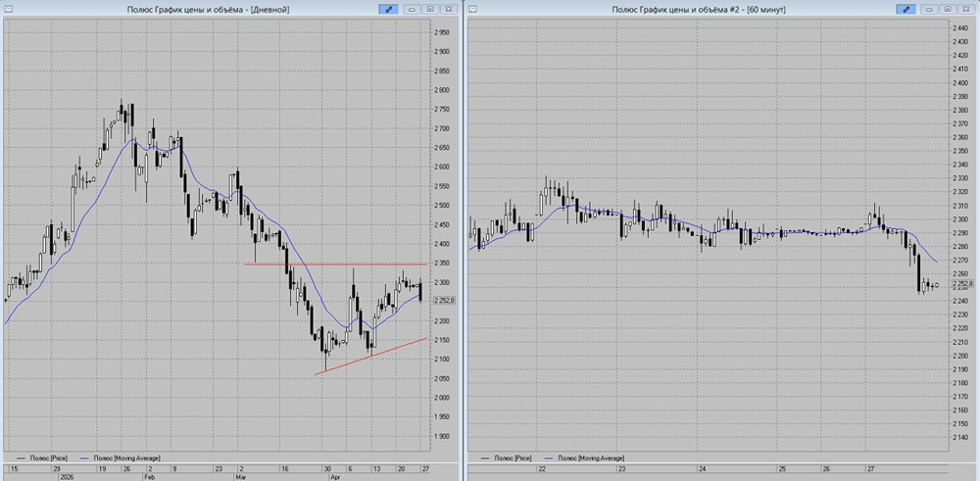
Task: Activate the title bar of the Дневной chart
Action: (x=209, y=10)
